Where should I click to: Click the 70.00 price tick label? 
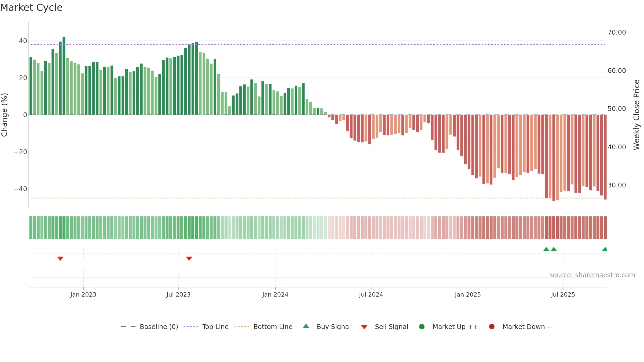click(x=617, y=32)
